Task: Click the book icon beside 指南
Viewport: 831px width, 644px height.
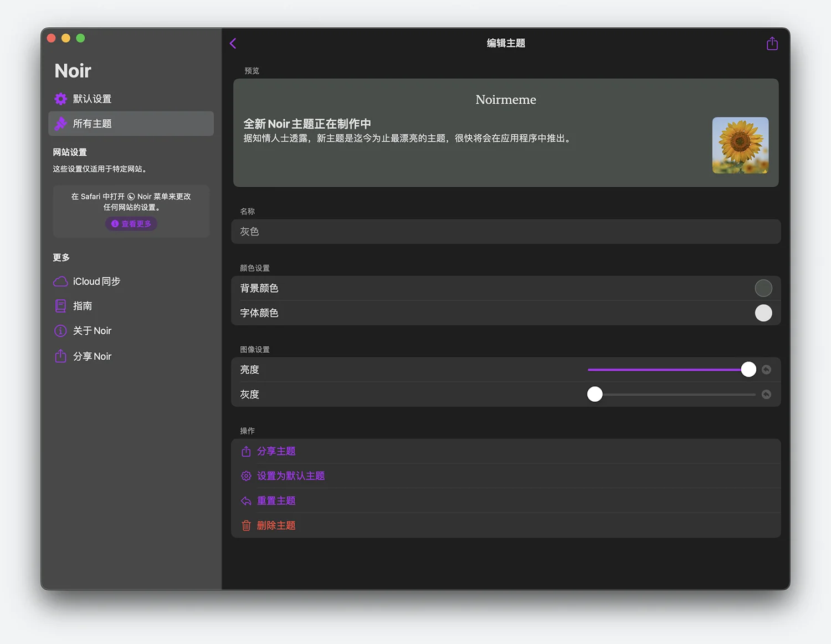Action: (60, 306)
